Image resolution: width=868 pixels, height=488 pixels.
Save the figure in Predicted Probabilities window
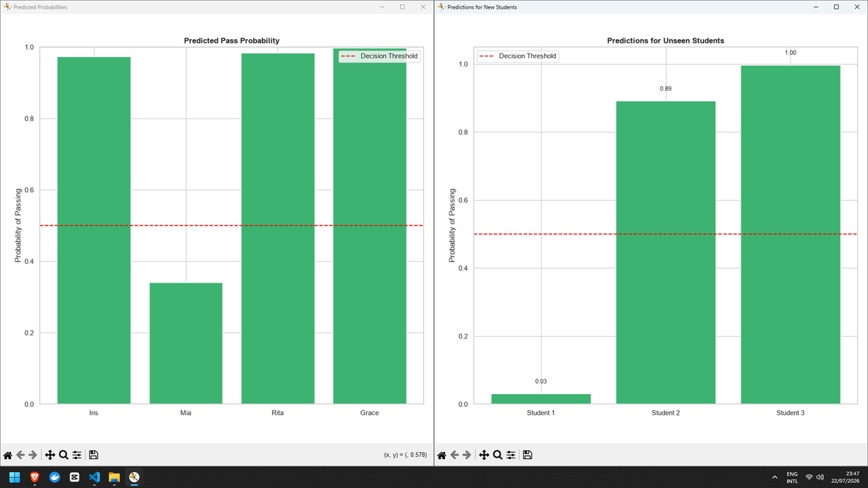[x=93, y=455]
